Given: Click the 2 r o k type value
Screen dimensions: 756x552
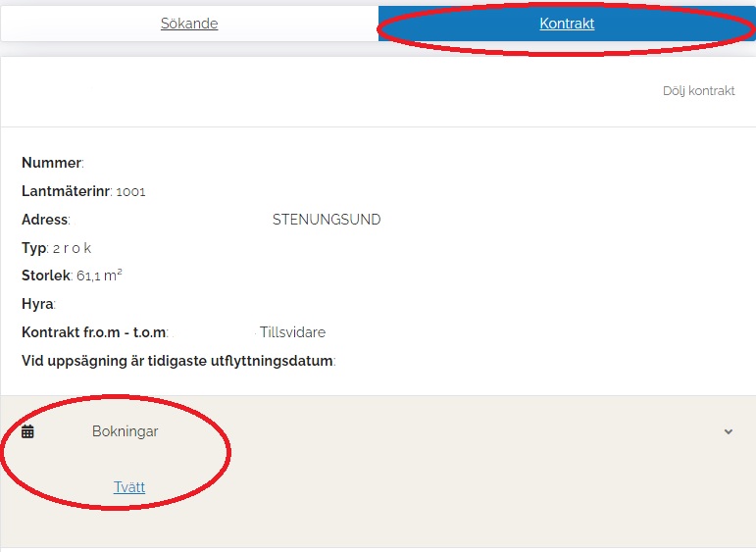Looking at the screenshot, I should point(73,249).
